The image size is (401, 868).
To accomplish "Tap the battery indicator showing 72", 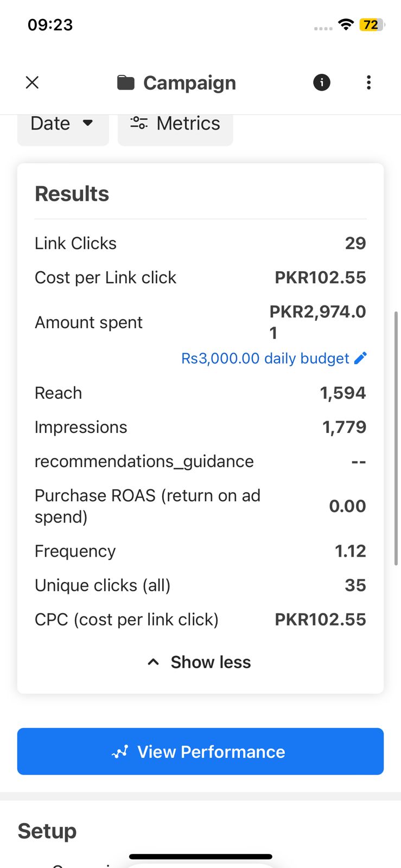I will click(x=372, y=24).
